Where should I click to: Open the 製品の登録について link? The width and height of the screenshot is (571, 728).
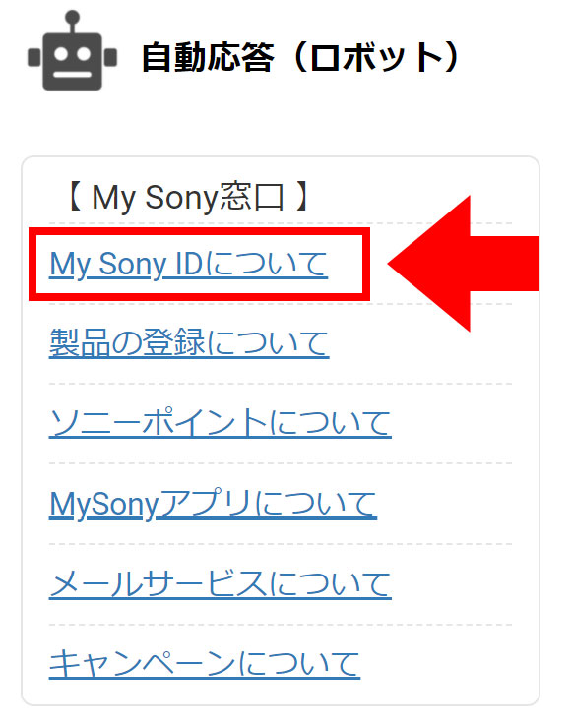[x=189, y=343]
